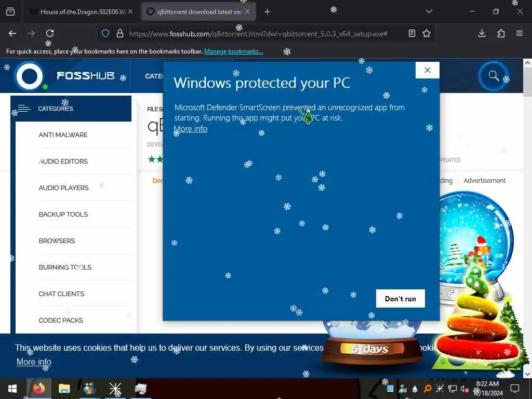The width and height of the screenshot is (532, 399).
Task: Close the qBittorrent download tab
Action: 247,11
